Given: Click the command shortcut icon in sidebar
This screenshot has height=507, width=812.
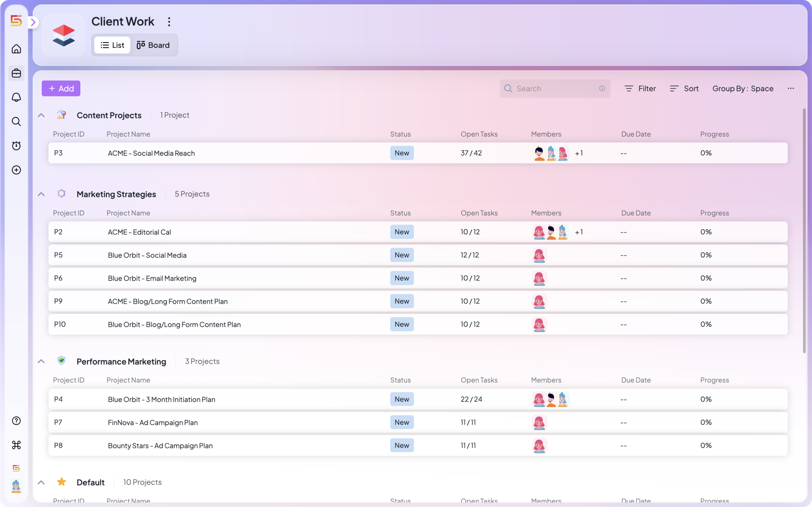Looking at the screenshot, I should 16,445.
